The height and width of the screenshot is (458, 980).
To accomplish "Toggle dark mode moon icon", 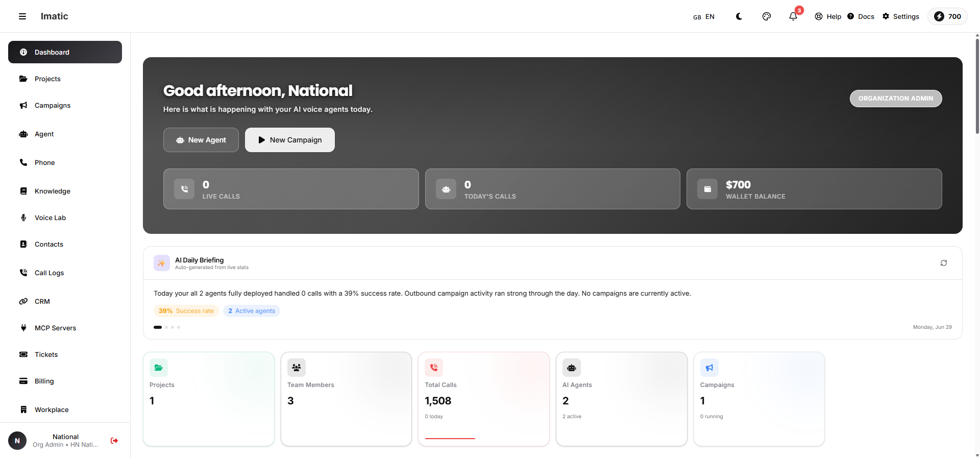I will 739,16.
